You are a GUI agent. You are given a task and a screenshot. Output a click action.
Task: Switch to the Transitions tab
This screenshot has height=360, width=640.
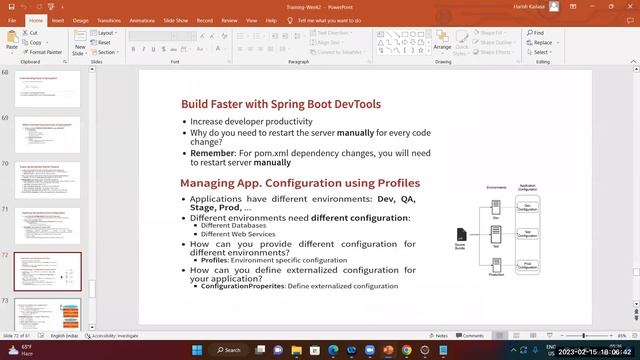(109, 20)
